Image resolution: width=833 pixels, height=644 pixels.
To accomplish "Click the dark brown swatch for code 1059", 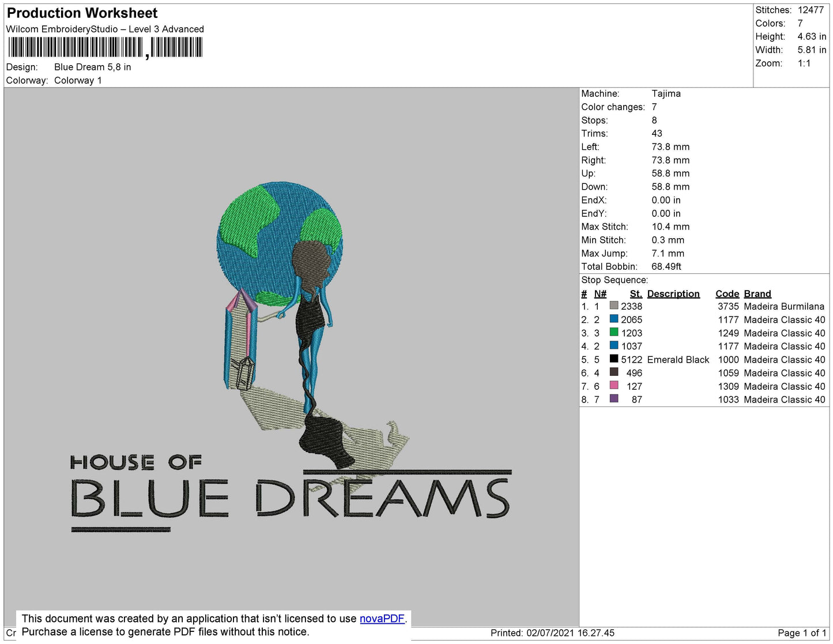I will pos(614,372).
